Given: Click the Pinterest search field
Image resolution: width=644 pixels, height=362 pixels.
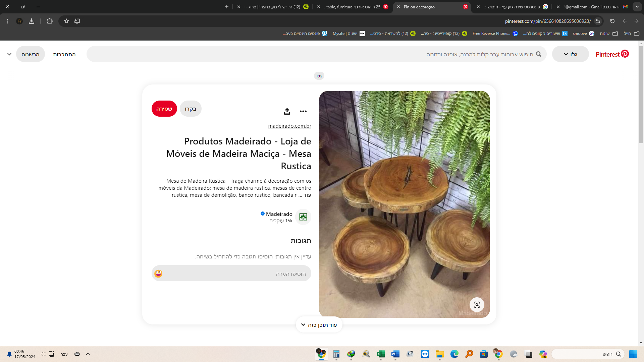Looking at the screenshot, I should coord(315,54).
